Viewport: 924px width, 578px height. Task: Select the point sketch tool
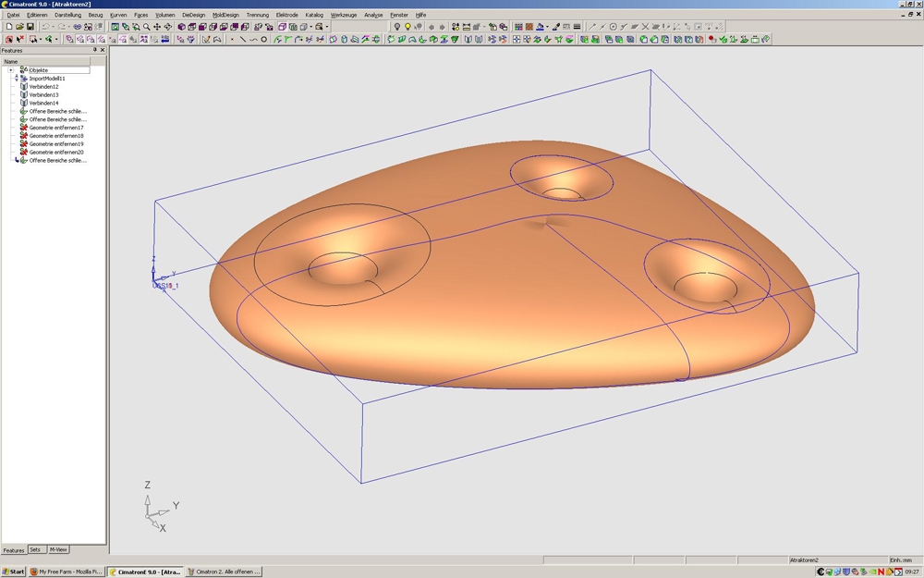tap(232, 40)
